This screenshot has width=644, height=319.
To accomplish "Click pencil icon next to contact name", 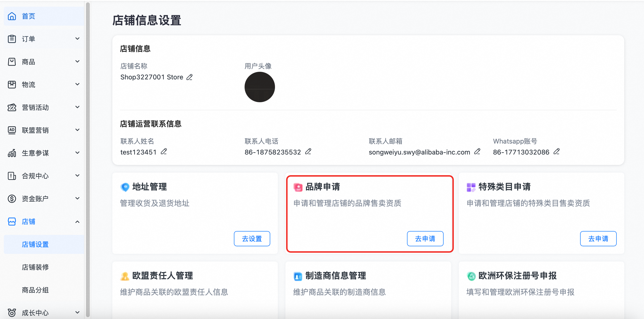I will point(164,151).
